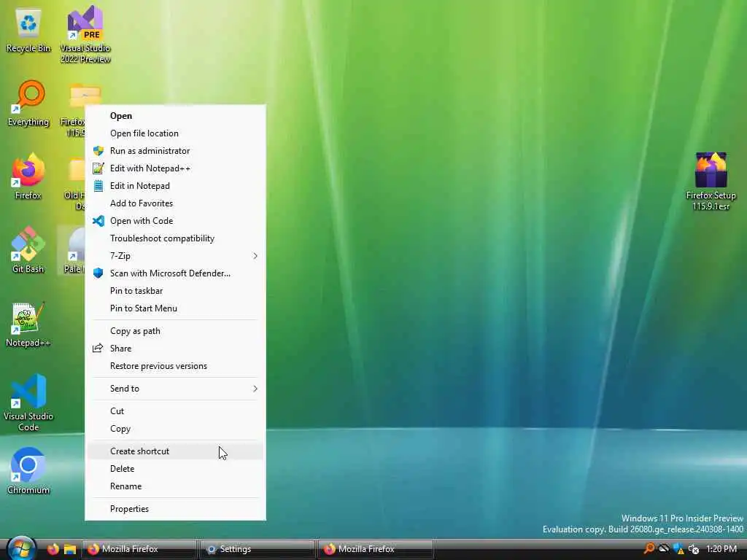Click the muted volume tray icon

click(694, 549)
